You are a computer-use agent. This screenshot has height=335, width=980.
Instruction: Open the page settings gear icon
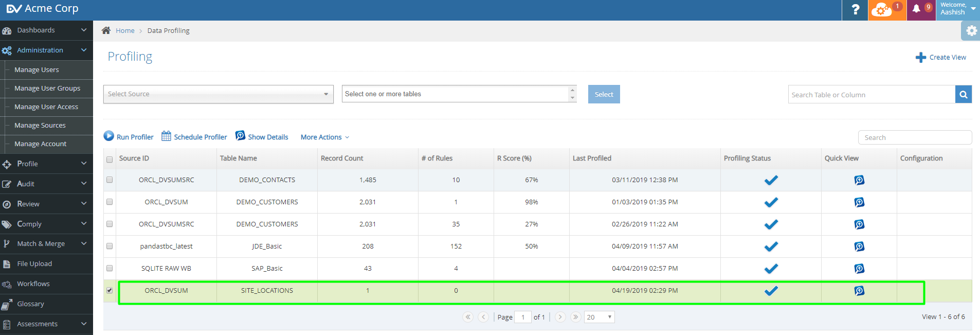[x=971, y=31]
